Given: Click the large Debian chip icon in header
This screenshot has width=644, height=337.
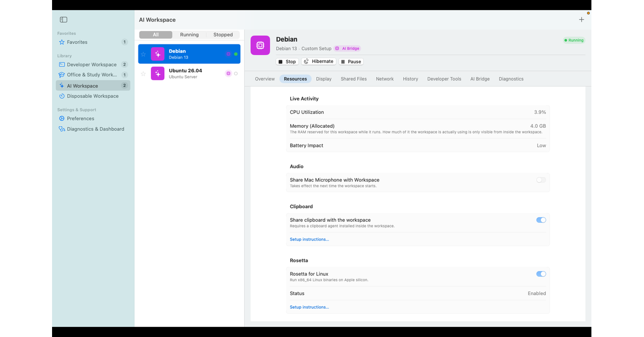Looking at the screenshot, I should [260, 46].
